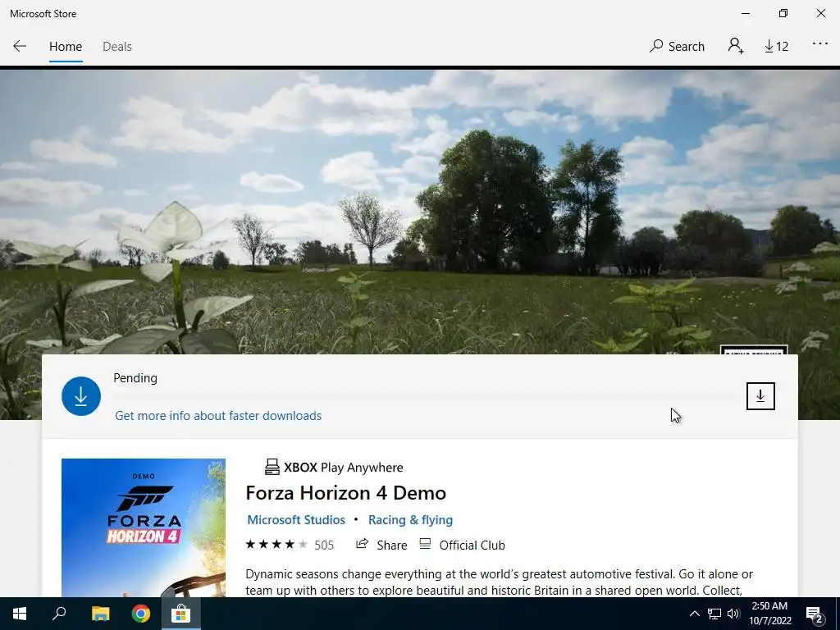Image resolution: width=840 pixels, height=630 pixels.
Task: Open the See more ellipsis menu
Action: (820, 44)
